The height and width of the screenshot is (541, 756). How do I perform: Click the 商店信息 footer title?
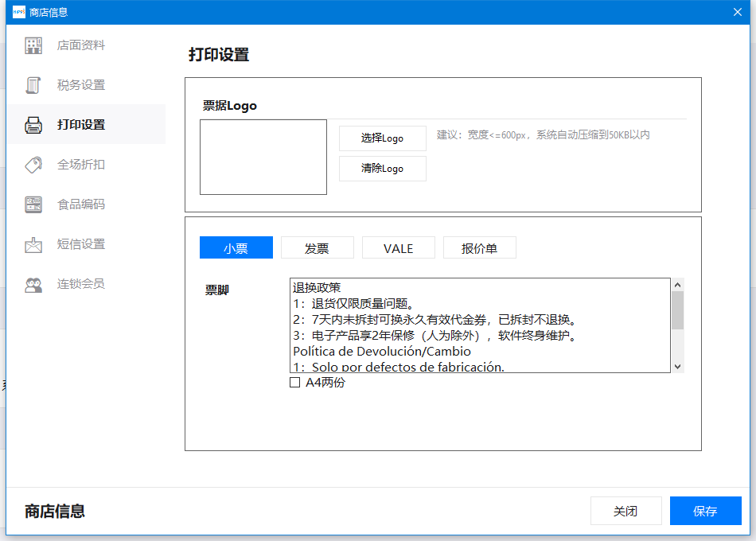pyautogui.click(x=55, y=511)
